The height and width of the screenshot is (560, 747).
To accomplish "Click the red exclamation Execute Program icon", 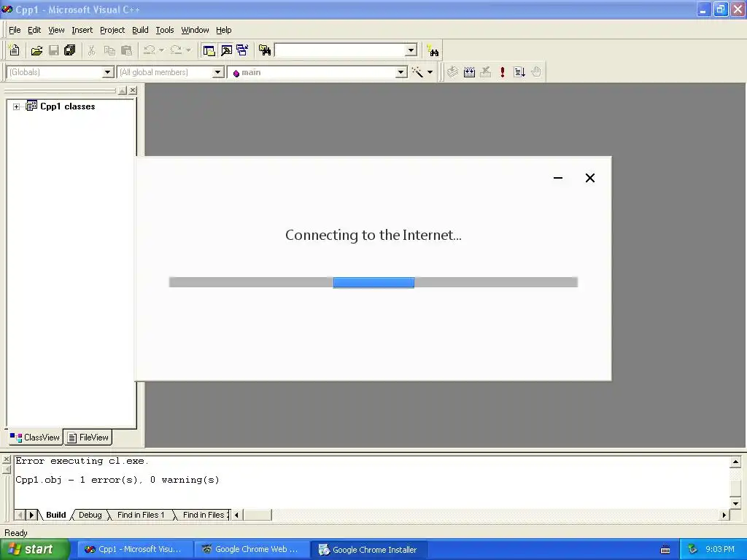I will click(x=502, y=72).
